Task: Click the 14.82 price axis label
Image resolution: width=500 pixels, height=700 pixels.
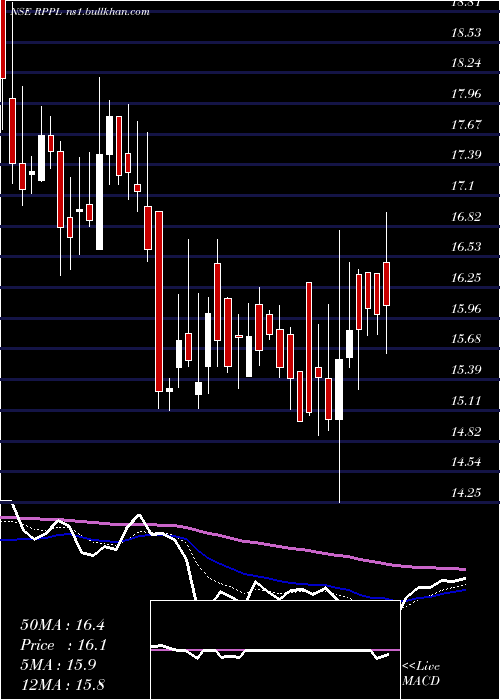Action: (468, 431)
